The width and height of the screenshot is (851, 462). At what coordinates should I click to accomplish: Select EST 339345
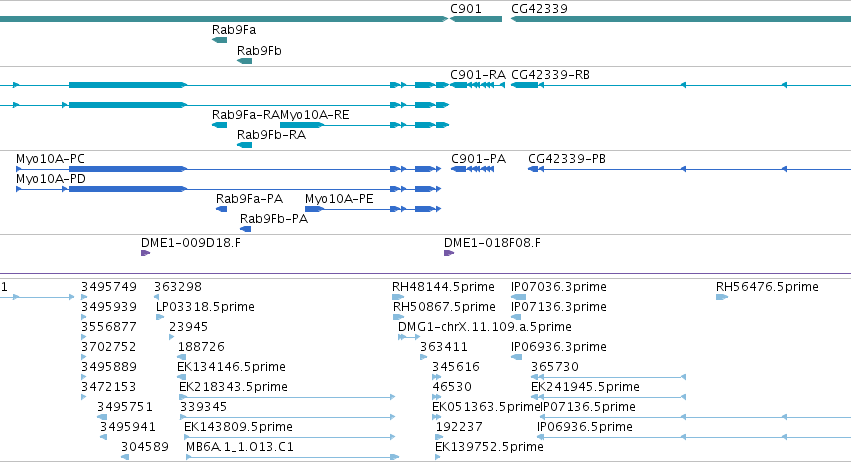click(x=204, y=407)
